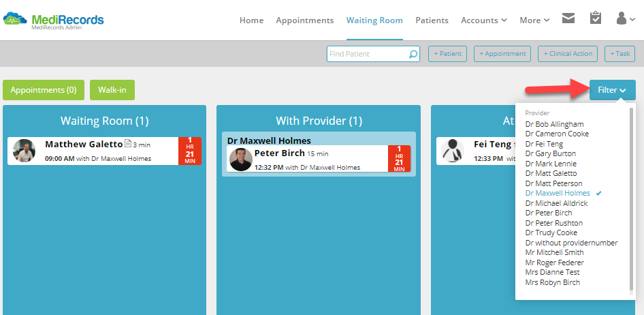Select Dr Bob Allingham in provider filter
Screen dimensions: 644x315
[x=554, y=124]
